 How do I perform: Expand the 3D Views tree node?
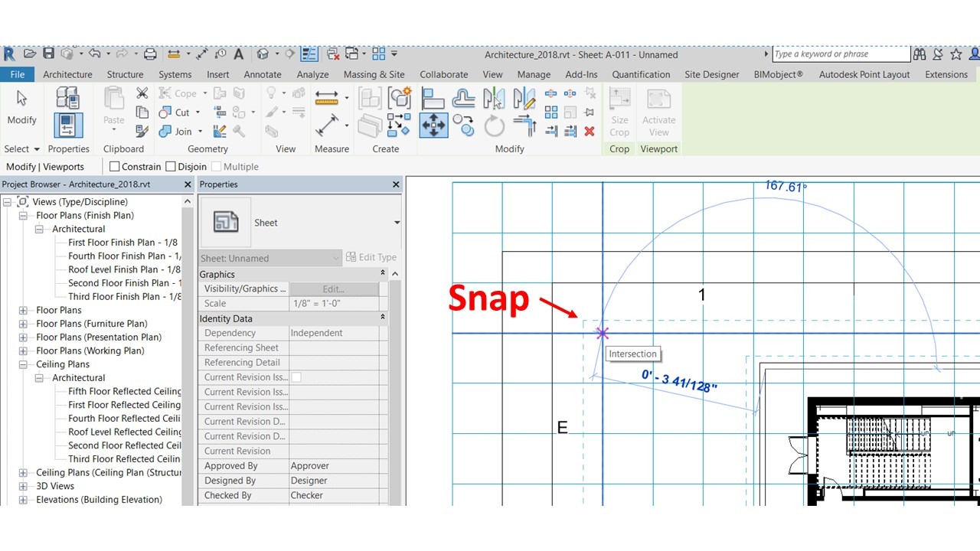(x=23, y=486)
